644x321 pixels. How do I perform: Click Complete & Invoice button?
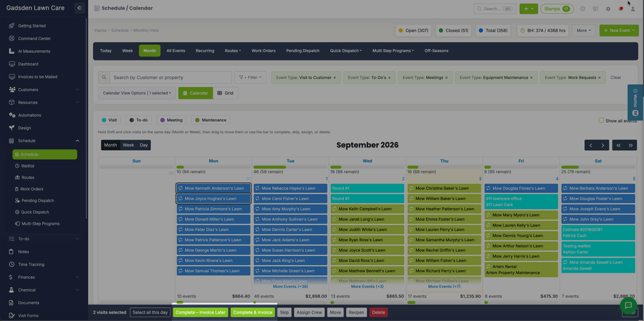253,312
